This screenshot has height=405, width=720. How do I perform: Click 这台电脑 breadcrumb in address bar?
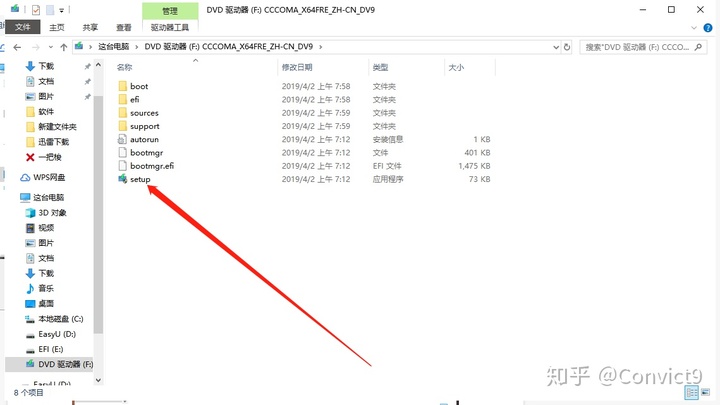coord(113,47)
